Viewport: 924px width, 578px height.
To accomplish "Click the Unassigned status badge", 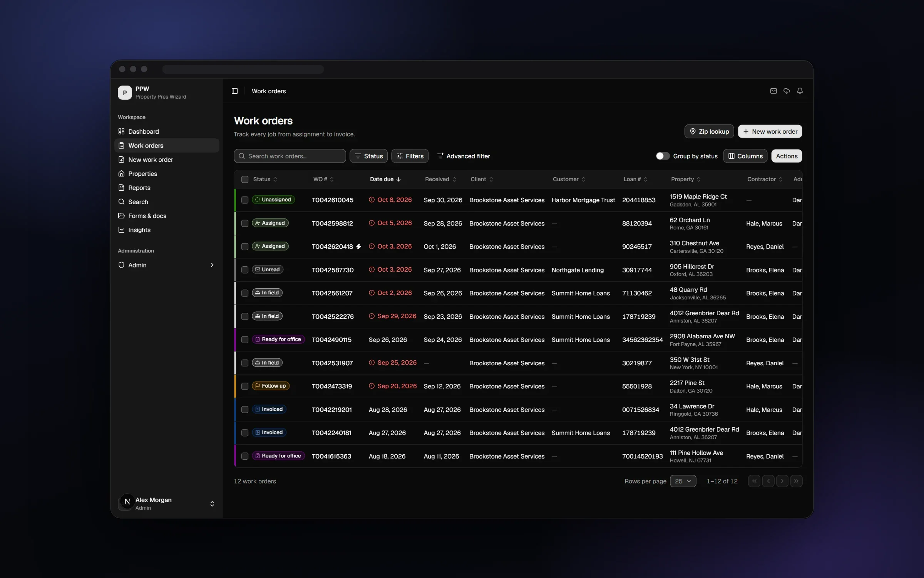I will click(x=273, y=200).
